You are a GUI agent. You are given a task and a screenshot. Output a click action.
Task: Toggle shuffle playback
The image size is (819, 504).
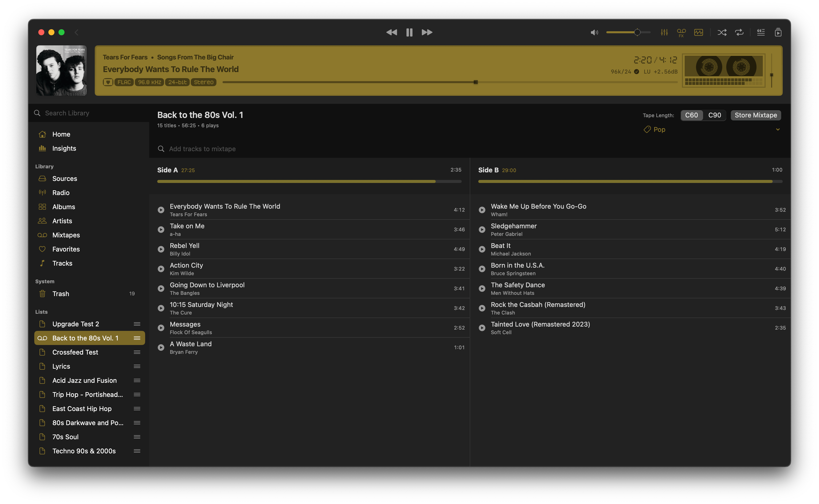click(722, 32)
